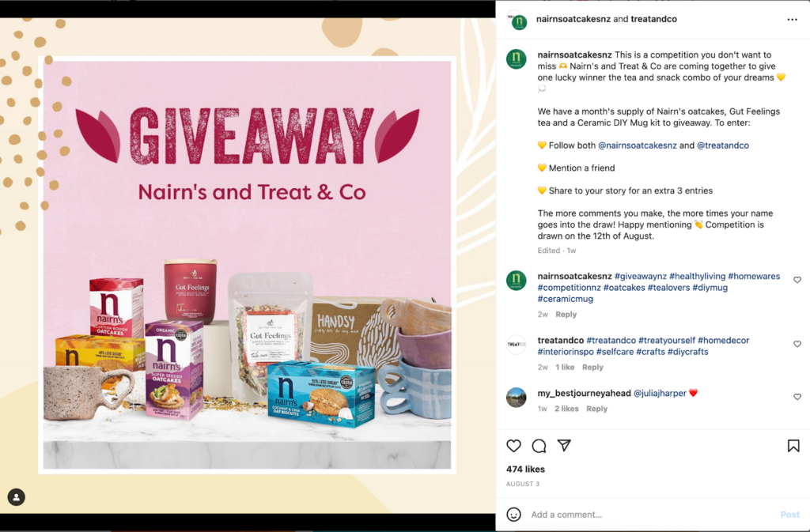Image resolution: width=810 pixels, height=532 pixels.
Task: Click Reply under treatandco comment
Action: click(592, 368)
